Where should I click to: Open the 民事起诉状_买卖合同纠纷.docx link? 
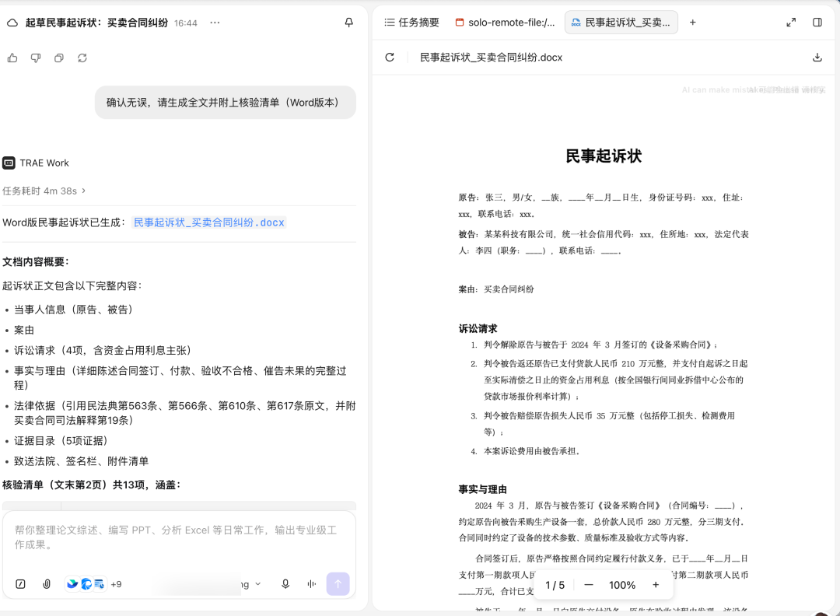pos(209,222)
